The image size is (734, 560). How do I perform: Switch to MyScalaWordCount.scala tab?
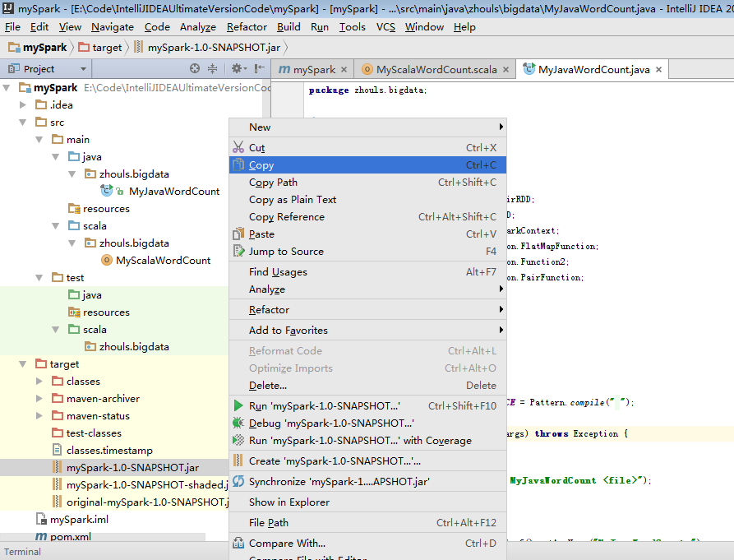436,70
